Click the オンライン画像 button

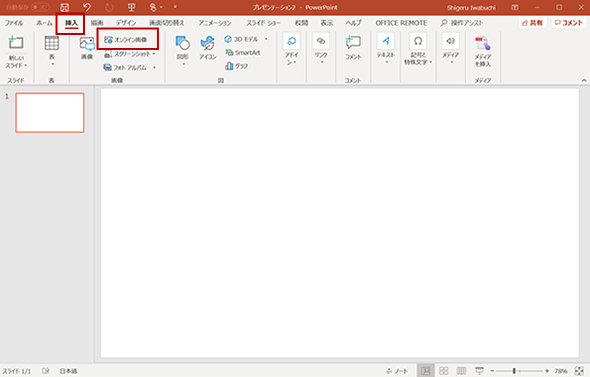[x=126, y=40]
